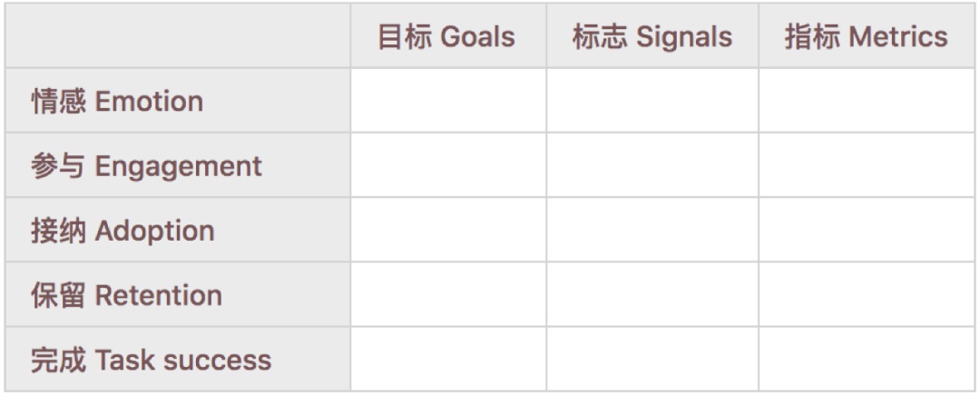Click the Goals cell in Adoption row

(448, 230)
